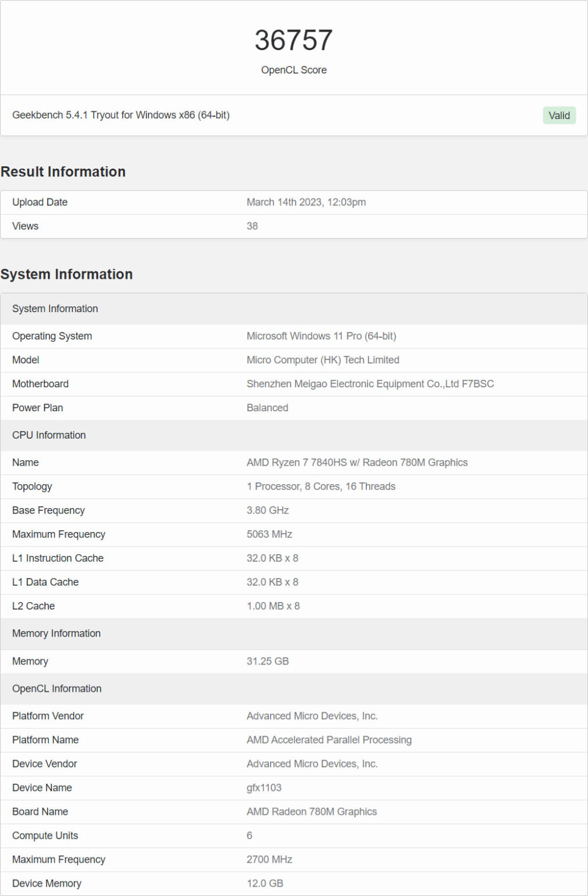The image size is (588, 896).
Task: Expand the Memory Information section
Action: (56, 633)
